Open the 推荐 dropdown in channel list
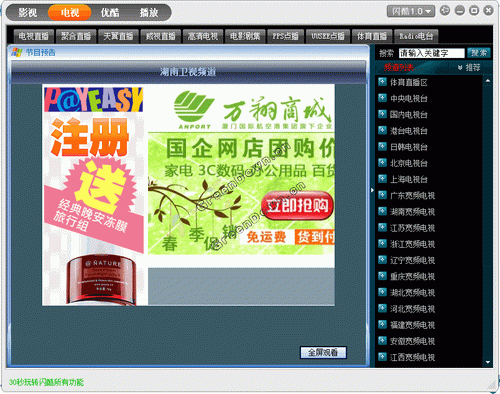Viewport: 500px width, 394px height. point(469,68)
